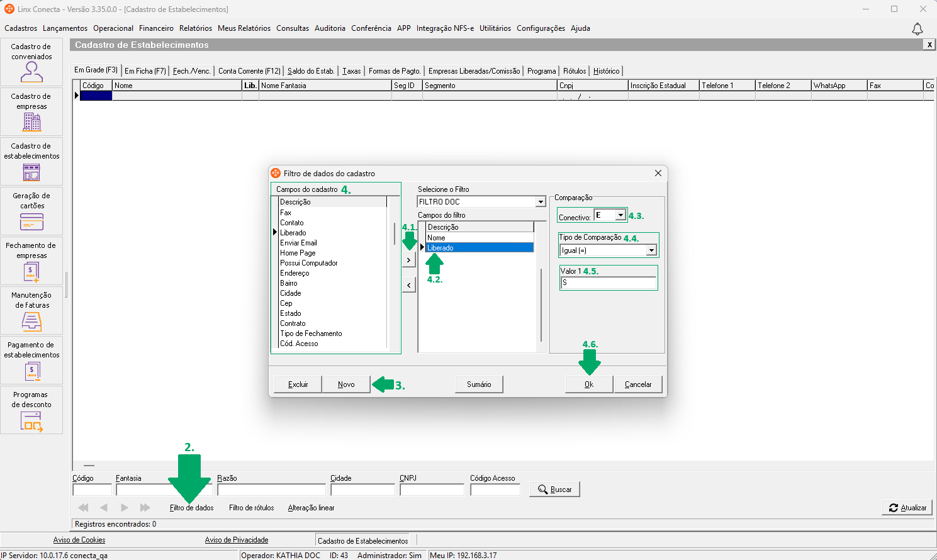Switch to Taxas tab
Screen dimensions: 937x560
[x=352, y=71]
